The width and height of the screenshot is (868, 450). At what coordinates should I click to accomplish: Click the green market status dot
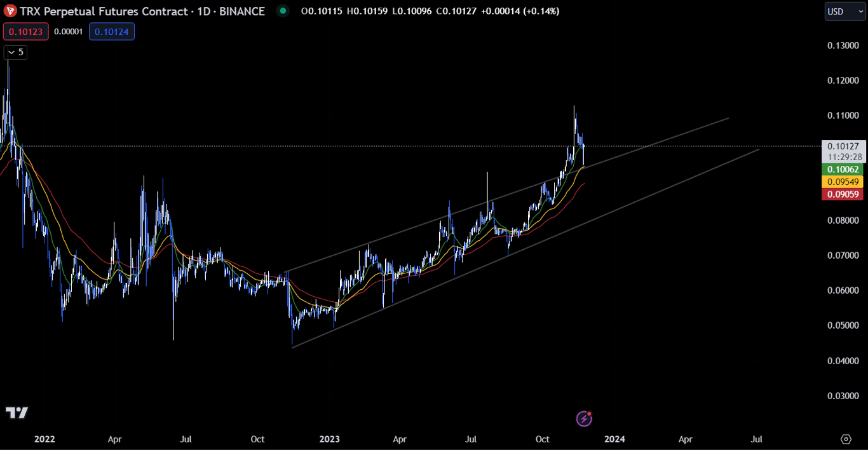click(x=282, y=11)
